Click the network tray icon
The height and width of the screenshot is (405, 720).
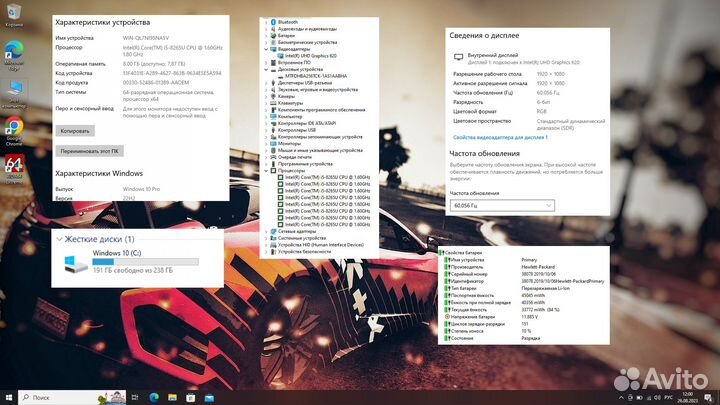point(648,398)
